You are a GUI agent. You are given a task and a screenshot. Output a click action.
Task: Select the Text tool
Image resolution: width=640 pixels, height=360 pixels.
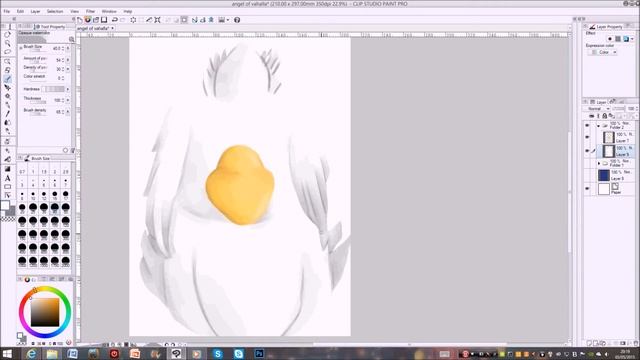(x=7, y=178)
